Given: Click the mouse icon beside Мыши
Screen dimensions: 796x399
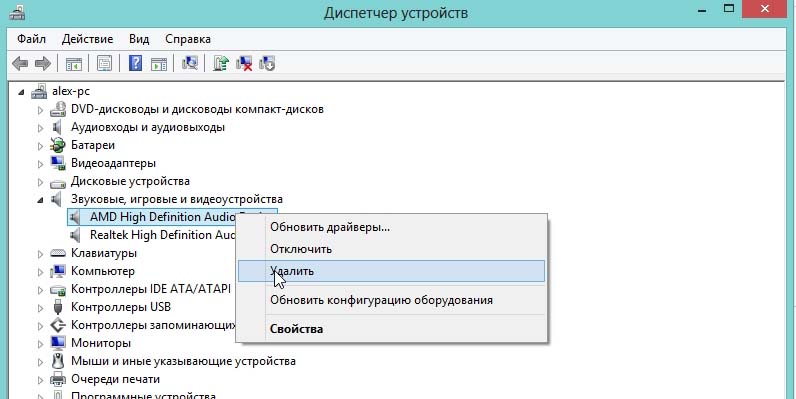Looking at the screenshot, I should [x=58, y=361].
